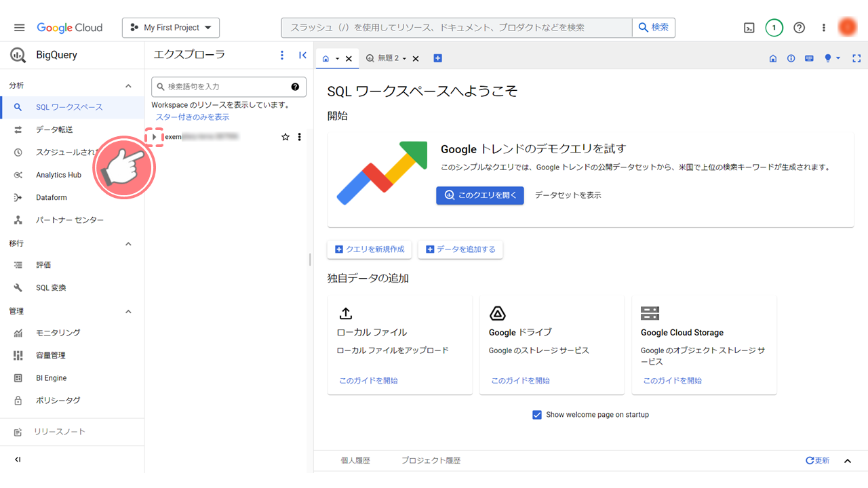Image resolution: width=868 pixels, height=488 pixels.
Task: Open パートナー センター in sidebar
Action: pyautogui.click(x=72, y=220)
